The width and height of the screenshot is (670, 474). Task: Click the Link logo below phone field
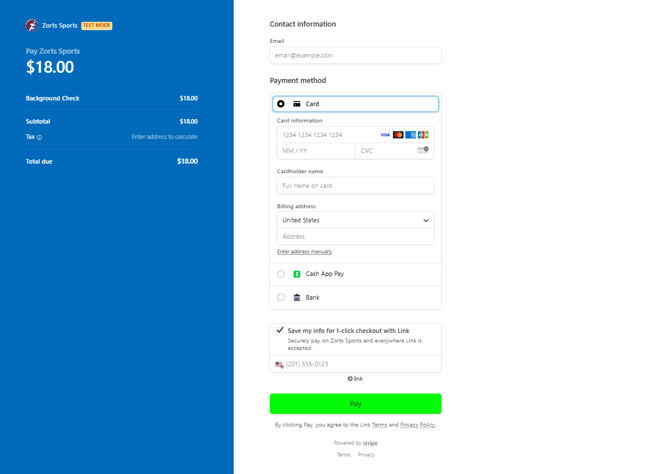coord(355,379)
